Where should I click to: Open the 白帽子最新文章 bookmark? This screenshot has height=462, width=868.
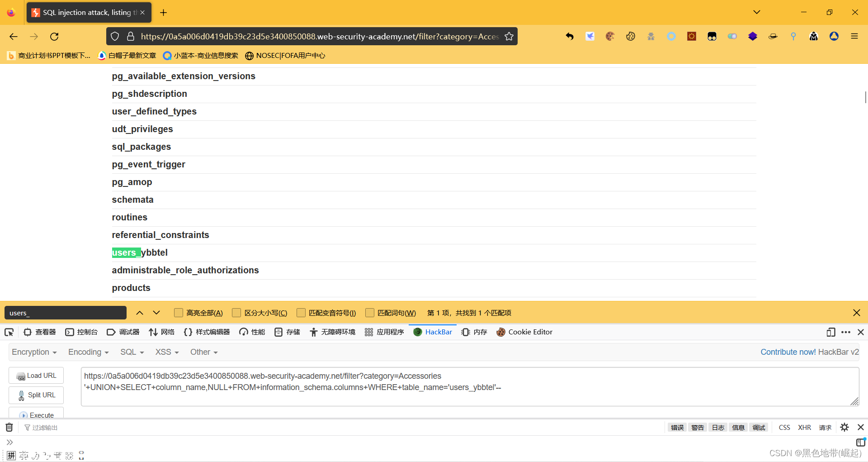click(x=127, y=56)
